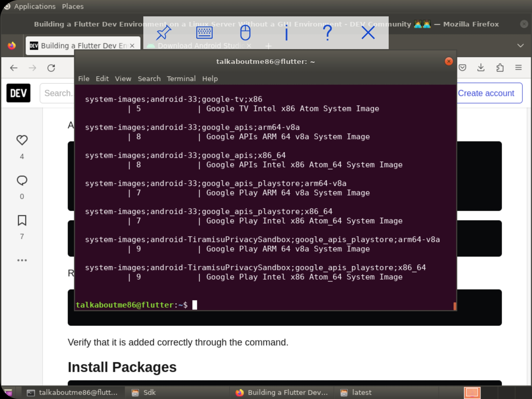Viewport: 532px width, 399px height.
Task: Click the terminal scrollbar handle
Action: (455, 306)
